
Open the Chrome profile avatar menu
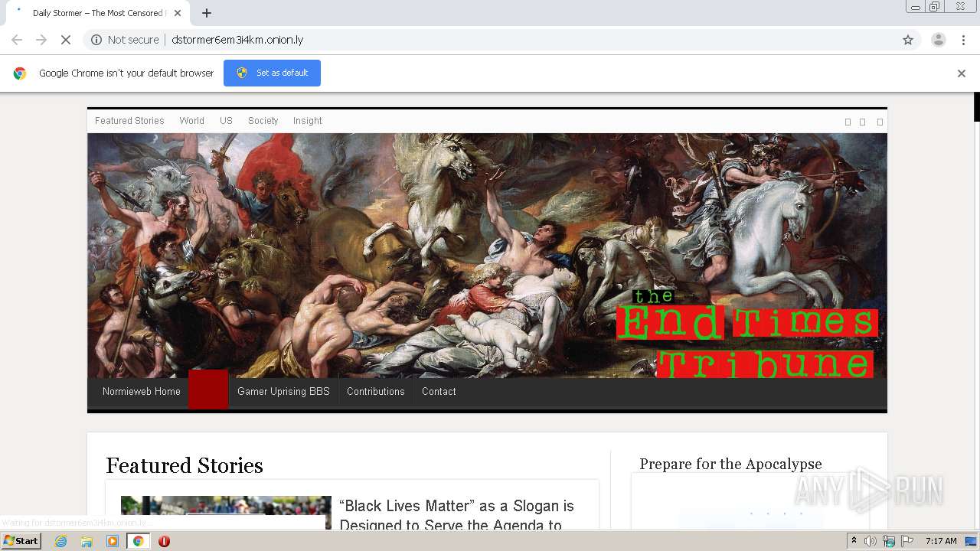[x=938, y=40]
